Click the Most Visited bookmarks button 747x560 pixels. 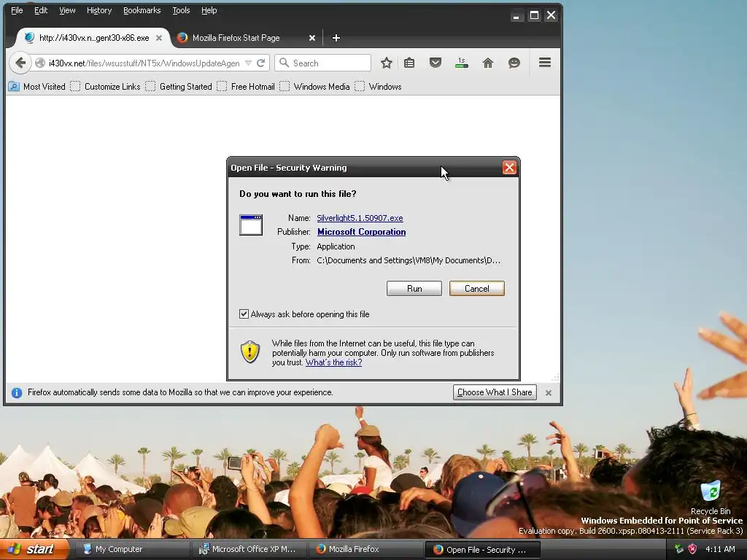coord(37,87)
